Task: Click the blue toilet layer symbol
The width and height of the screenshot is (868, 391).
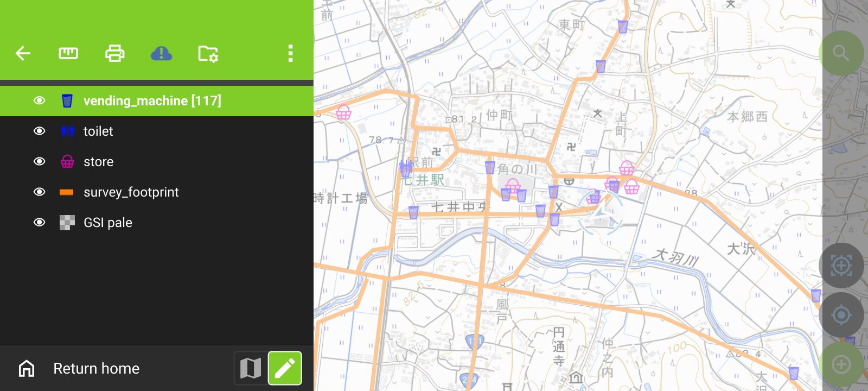Action: (67, 131)
